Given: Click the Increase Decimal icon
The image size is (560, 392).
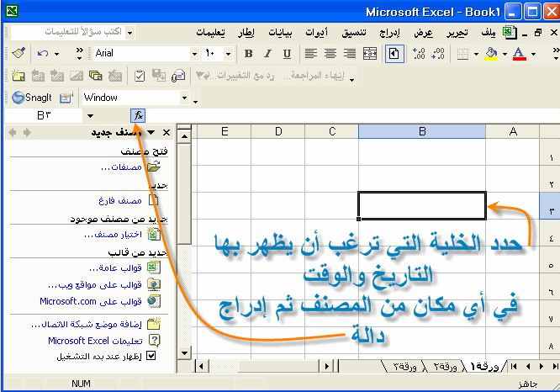Looking at the screenshot, I should [419, 54].
